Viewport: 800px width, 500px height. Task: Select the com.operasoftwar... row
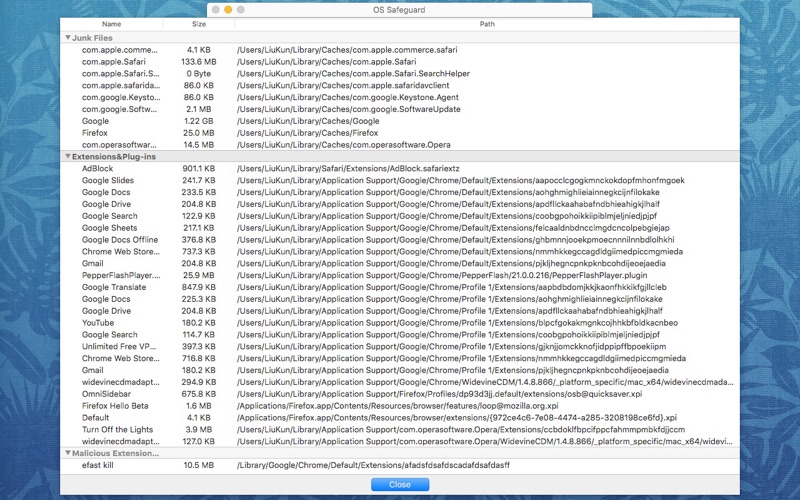tap(399, 145)
